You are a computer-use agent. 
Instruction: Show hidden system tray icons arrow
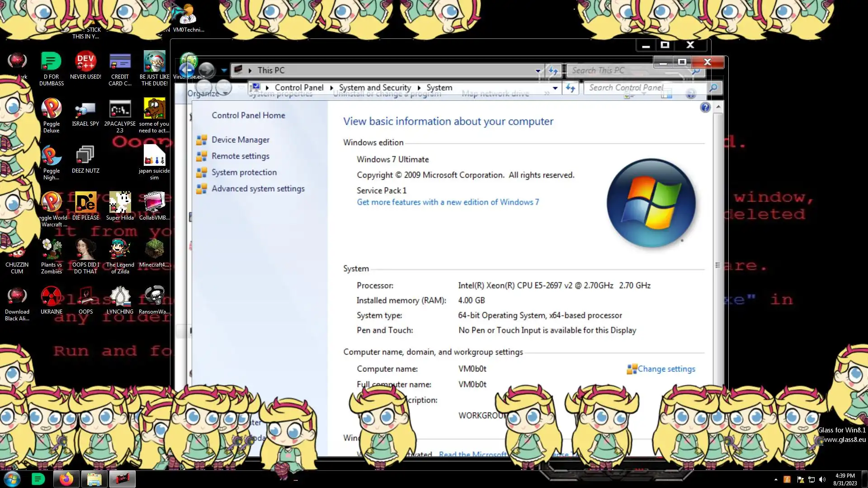(x=776, y=479)
